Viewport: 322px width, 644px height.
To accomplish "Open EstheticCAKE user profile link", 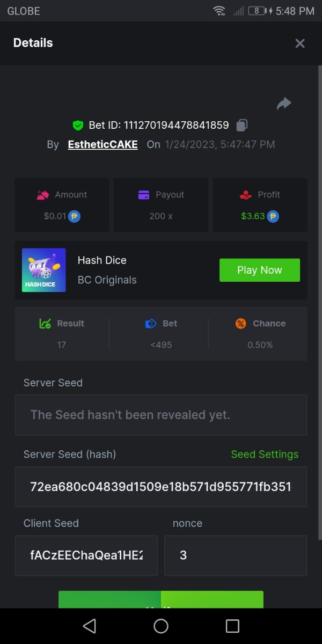I will point(103,144).
